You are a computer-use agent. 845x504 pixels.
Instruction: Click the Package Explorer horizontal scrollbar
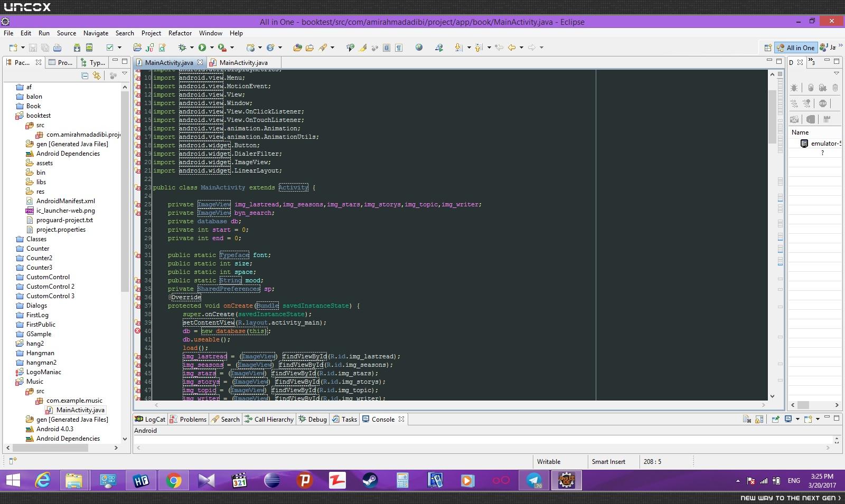click(x=50, y=448)
